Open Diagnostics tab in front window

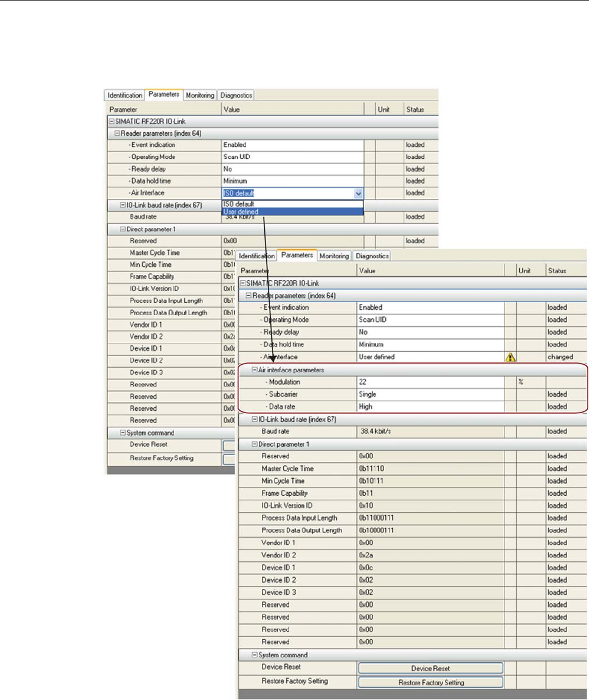[372, 256]
